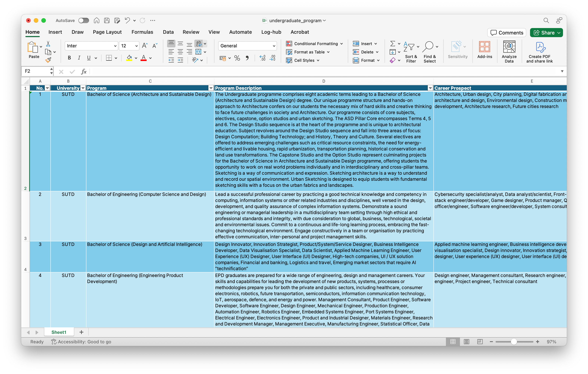Click the Increase Font Size icon
588x374 pixels.
click(x=145, y=46)
